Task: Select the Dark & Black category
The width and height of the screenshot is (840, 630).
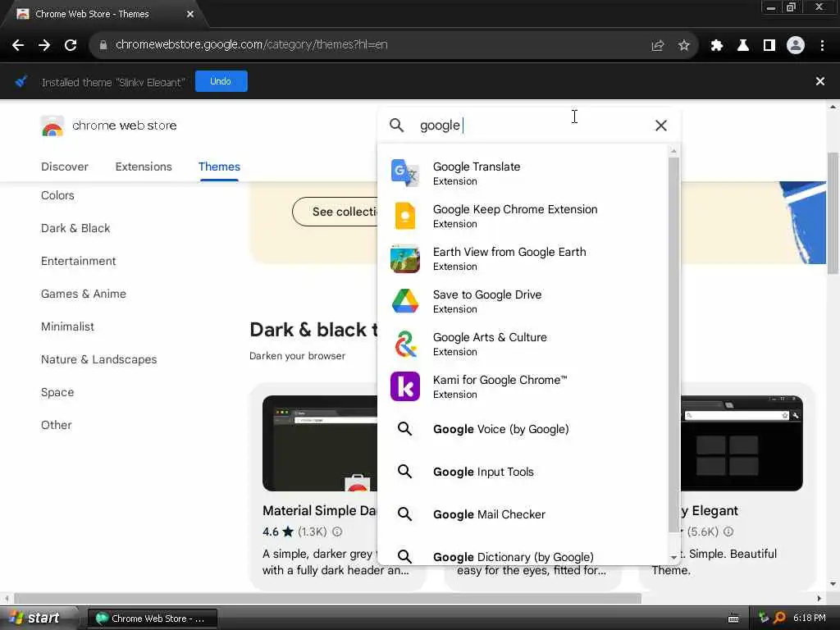Action: [75, 228]
